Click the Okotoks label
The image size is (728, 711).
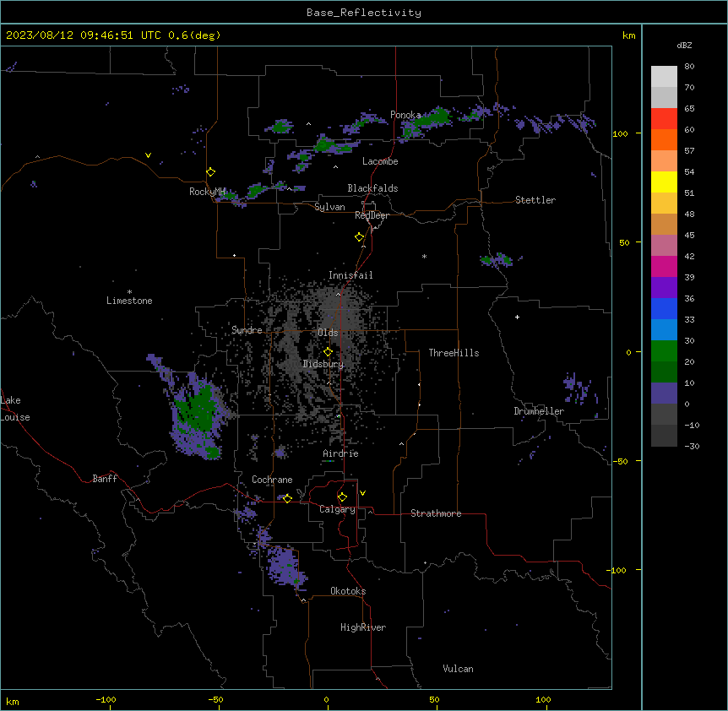coord(348,591)
